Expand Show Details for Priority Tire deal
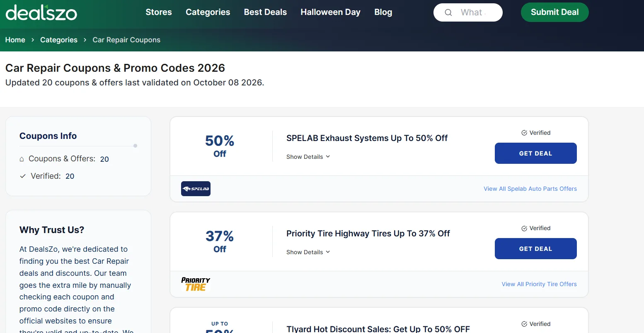Image resolution: width=644 pixels, height=333 pixels. tap(308, 252)
